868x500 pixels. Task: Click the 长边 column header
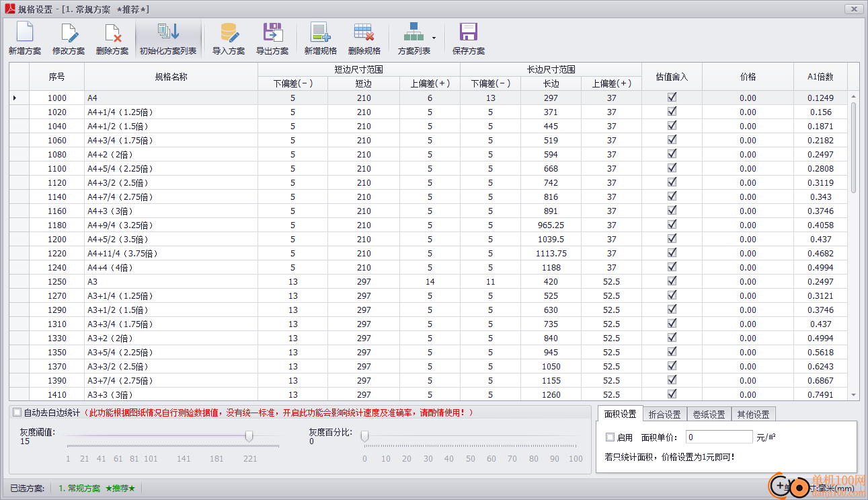[551, 83]
